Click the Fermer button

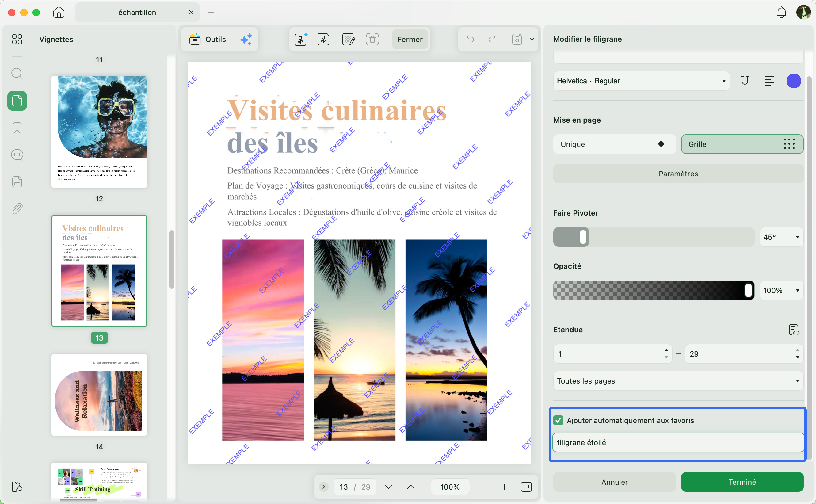pyautogui.click(x=410, y=39)
